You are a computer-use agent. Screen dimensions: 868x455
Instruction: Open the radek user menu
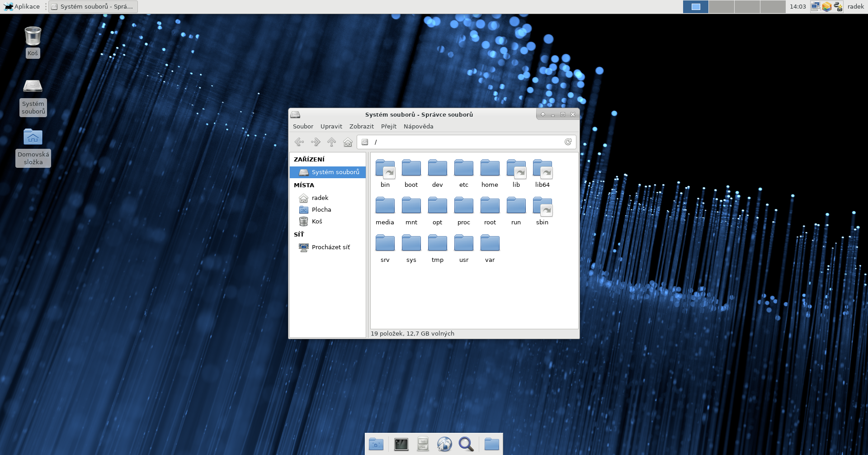click(855, 7)
